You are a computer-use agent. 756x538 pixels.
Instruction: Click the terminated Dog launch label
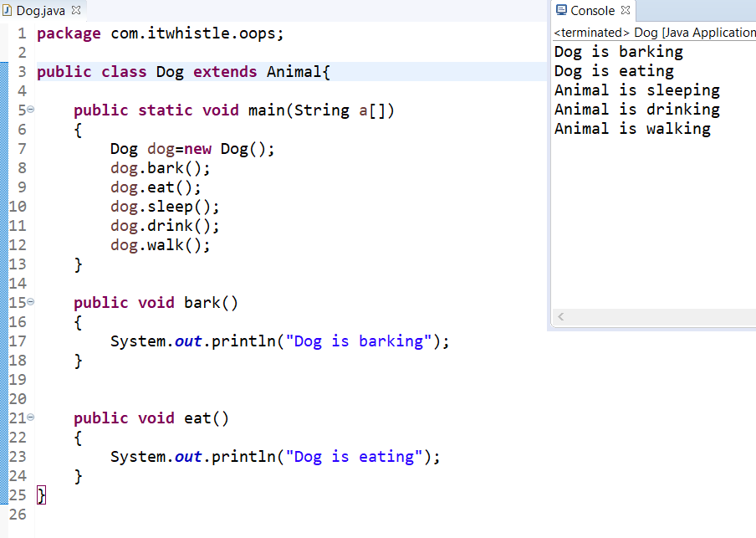(654, 33)
